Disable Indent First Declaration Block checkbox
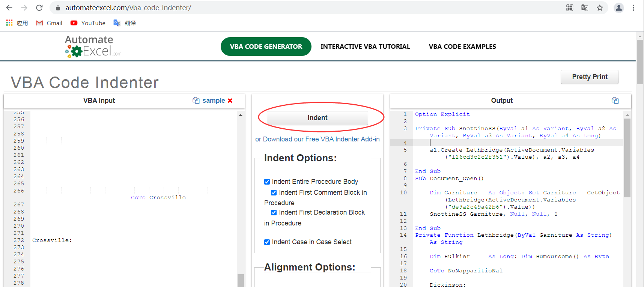This screenshot has height=287, width=644. pos(274,213)
